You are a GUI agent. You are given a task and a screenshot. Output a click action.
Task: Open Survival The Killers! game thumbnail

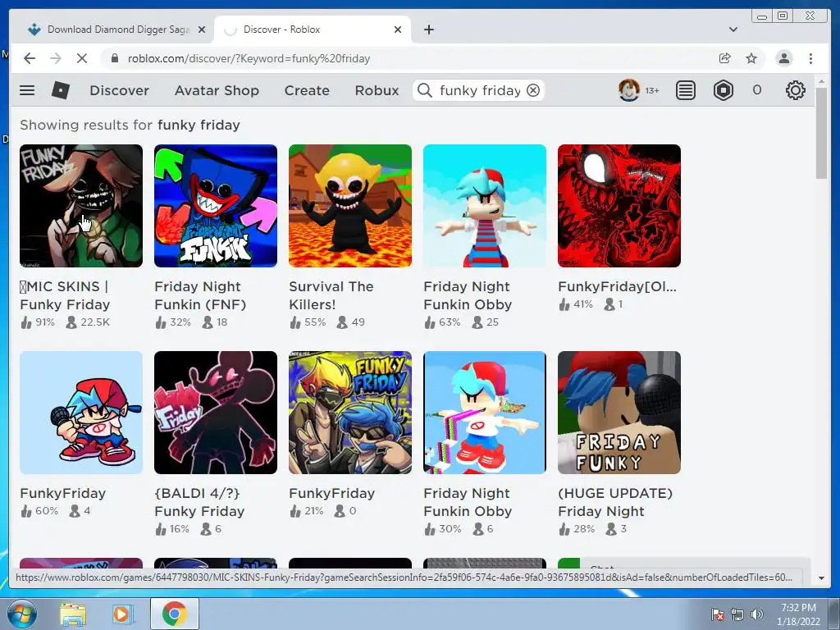click(350, 206)
